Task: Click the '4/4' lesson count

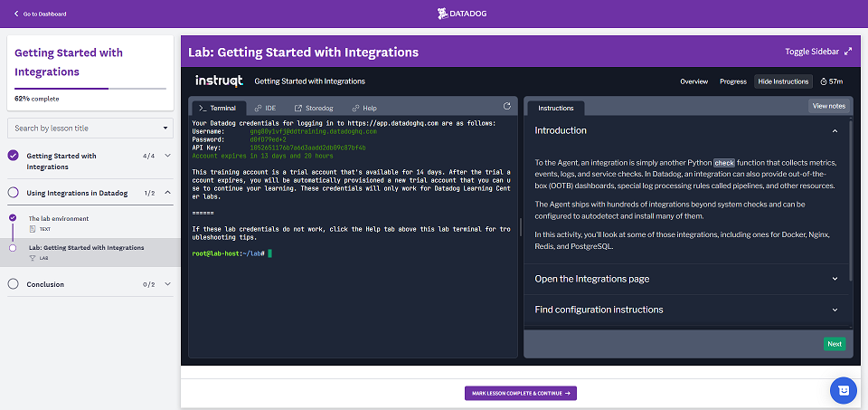Action: [x=148, y=156]
